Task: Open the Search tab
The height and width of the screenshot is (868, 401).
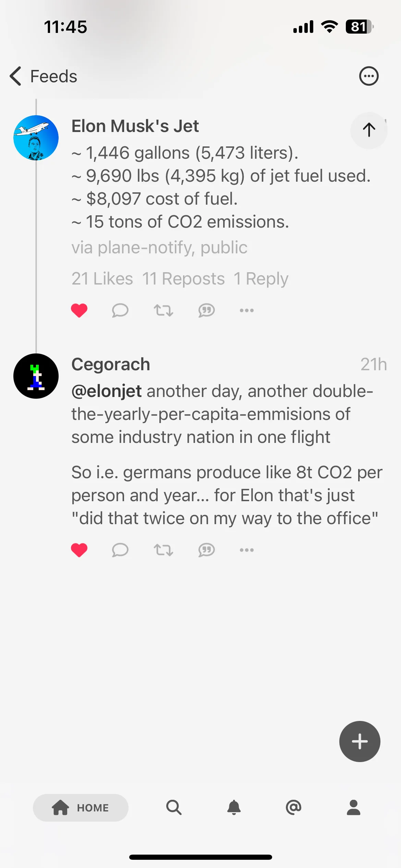Action: pos(174,807)
